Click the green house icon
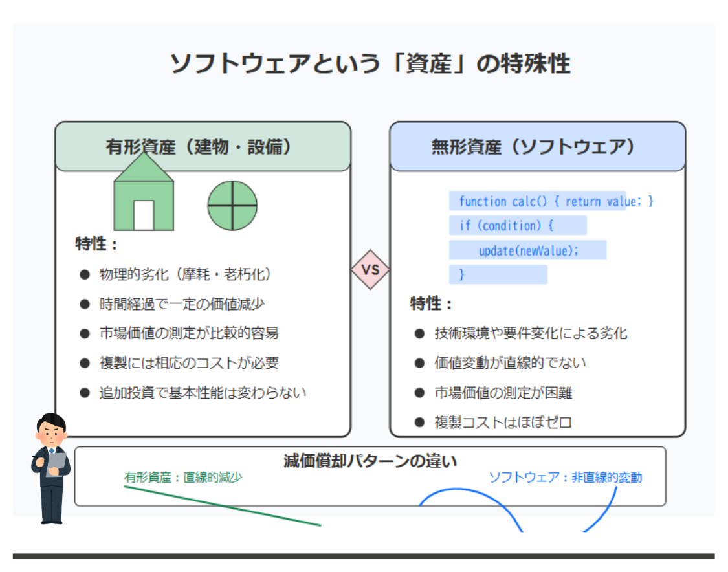 144,192
